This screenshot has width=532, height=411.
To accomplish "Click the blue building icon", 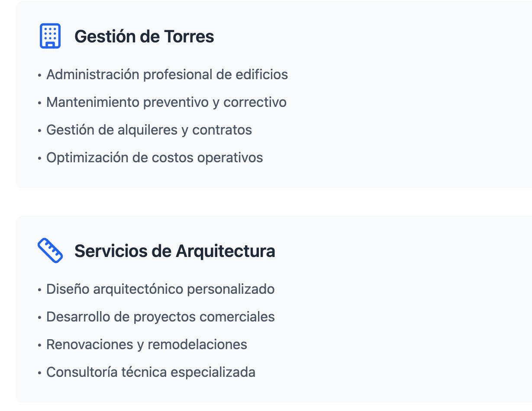I will point(50,36).
